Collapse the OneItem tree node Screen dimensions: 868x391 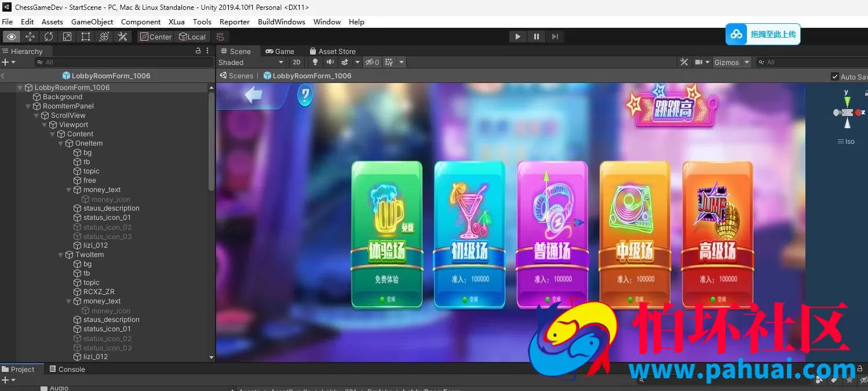(61, 143)
